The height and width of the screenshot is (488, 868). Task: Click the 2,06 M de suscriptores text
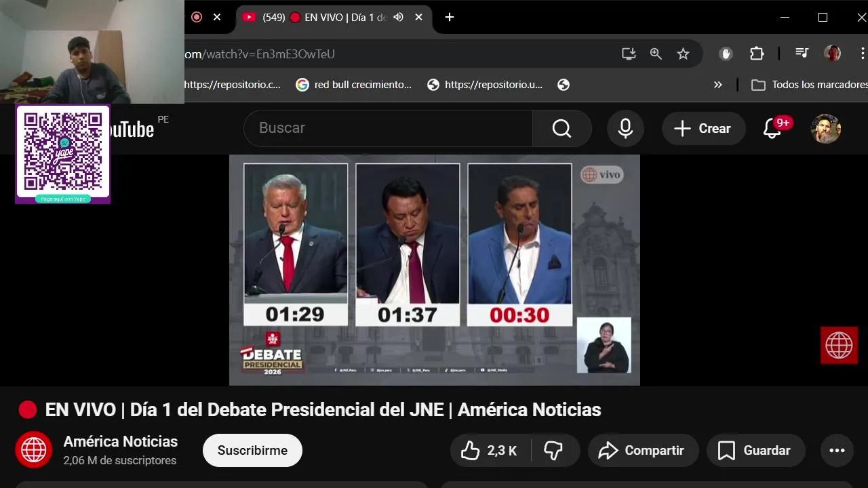coord(120,461)
